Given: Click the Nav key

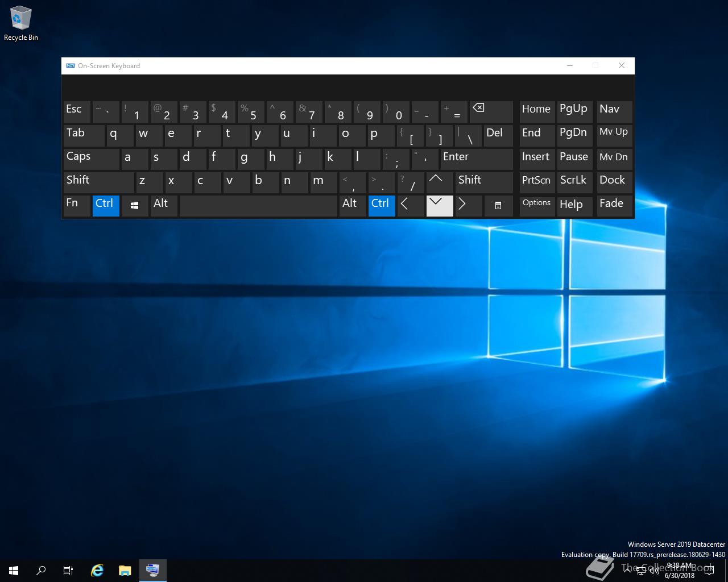Looking at the screenshot, I should coord(614,112).
